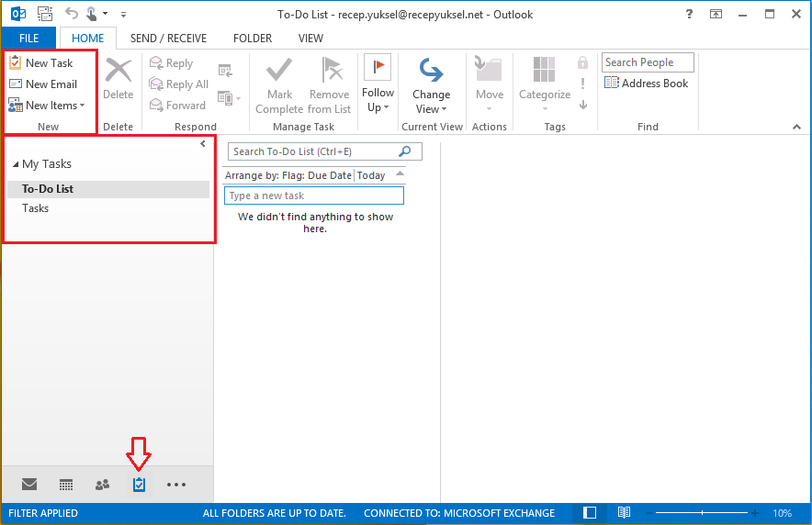Viewport: 812px width, 525px height.
Task: Click Send/Receive All Folders quick access icon
Action: [x=45, y=14]
